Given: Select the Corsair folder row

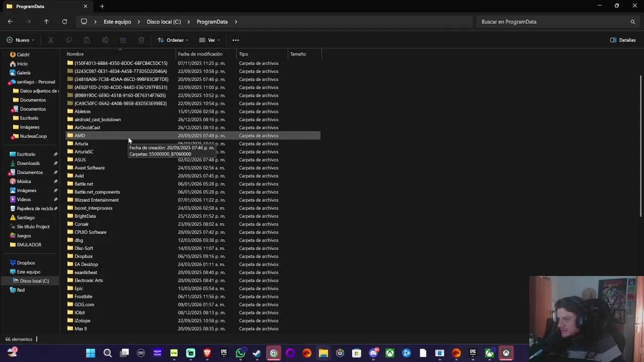Looking at the screenshot, I should (193, 224).
